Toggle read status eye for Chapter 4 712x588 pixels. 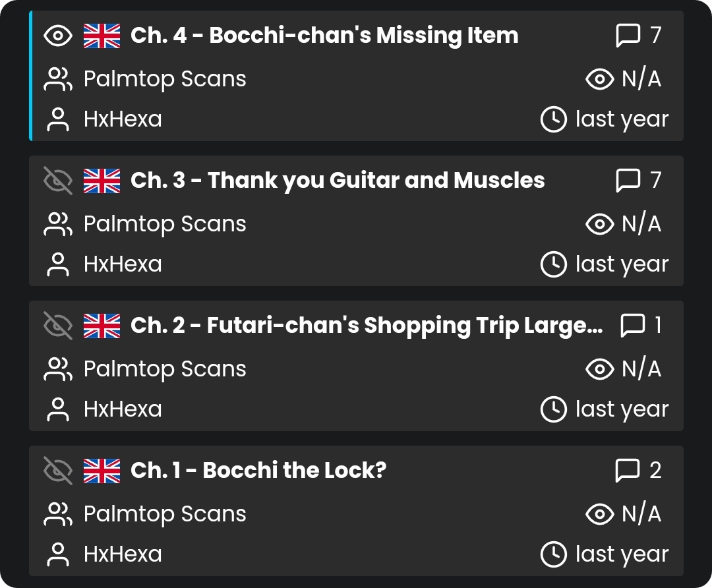click(x=58, y=36)
